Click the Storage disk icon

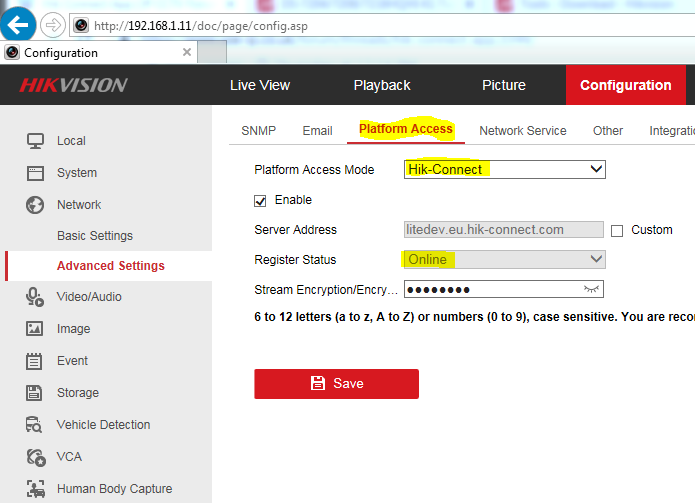pyautogui.click(x=35, y=393)
